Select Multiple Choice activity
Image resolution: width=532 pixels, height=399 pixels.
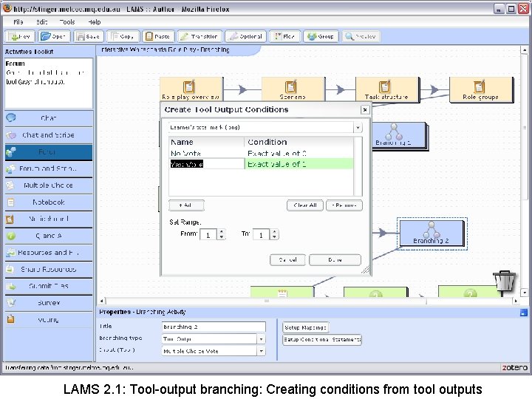point(49,185)
